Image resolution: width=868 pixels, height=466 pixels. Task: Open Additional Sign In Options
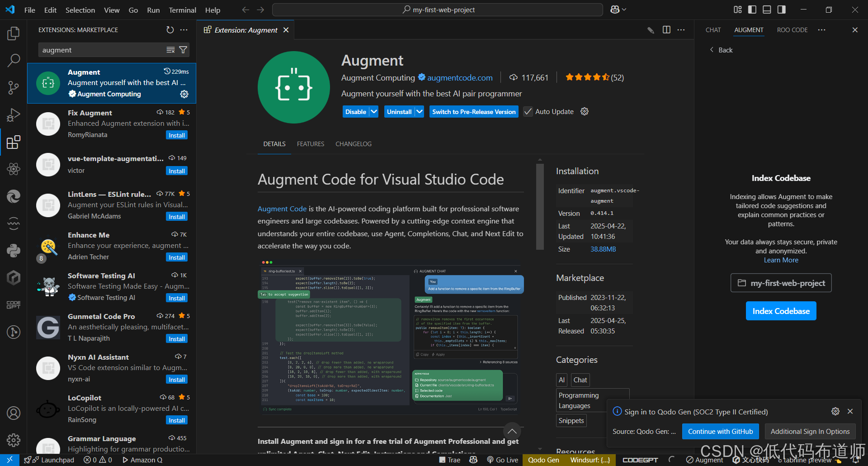(x=810, y=431)
